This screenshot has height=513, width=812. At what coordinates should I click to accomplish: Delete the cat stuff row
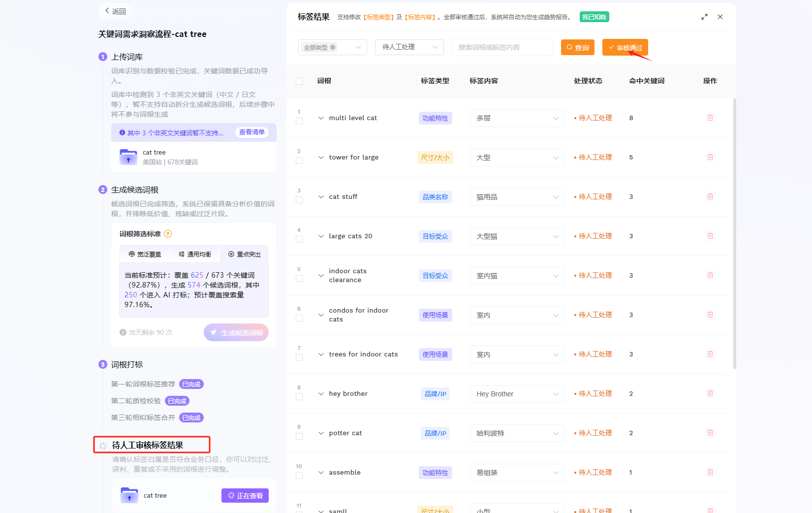pos(710,196)
